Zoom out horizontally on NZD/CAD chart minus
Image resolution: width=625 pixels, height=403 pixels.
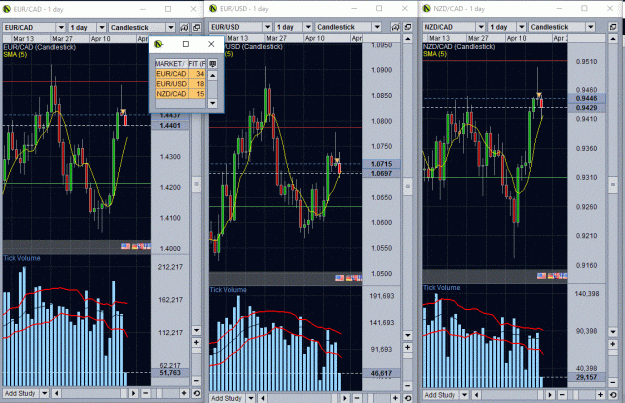pyautogui.click(x=562, y=395)
